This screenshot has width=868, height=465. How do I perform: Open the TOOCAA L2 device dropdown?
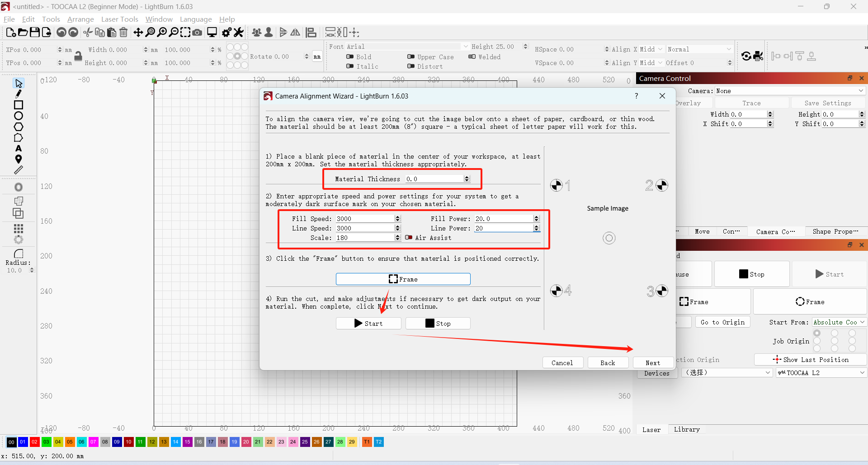[821, 372]
